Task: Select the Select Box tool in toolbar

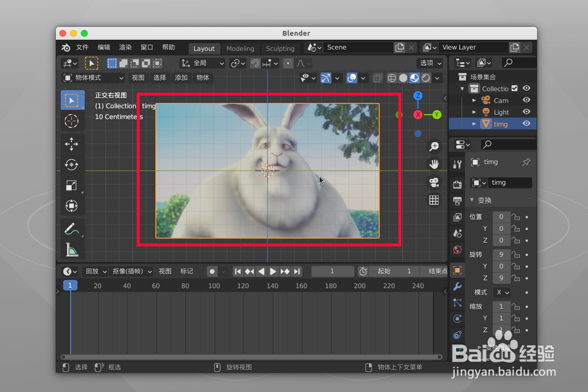Action: 72,100
